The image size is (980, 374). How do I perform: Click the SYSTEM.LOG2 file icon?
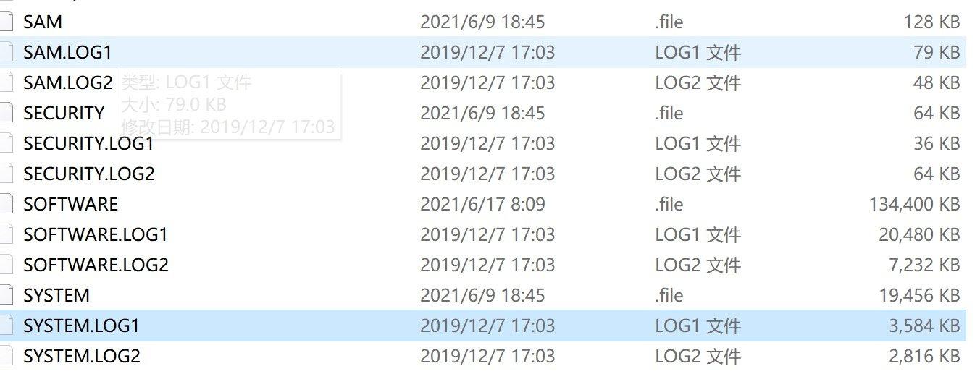6,356
